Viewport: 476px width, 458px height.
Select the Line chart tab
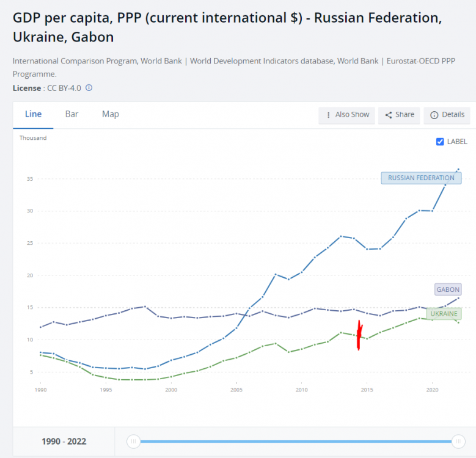pyautogui.click(x=33, y=114)
